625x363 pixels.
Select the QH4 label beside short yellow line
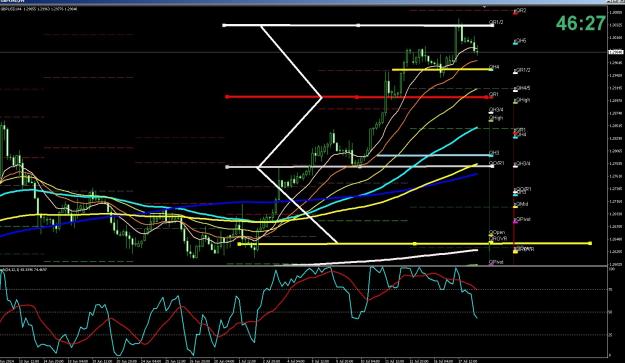pos(494,67)
